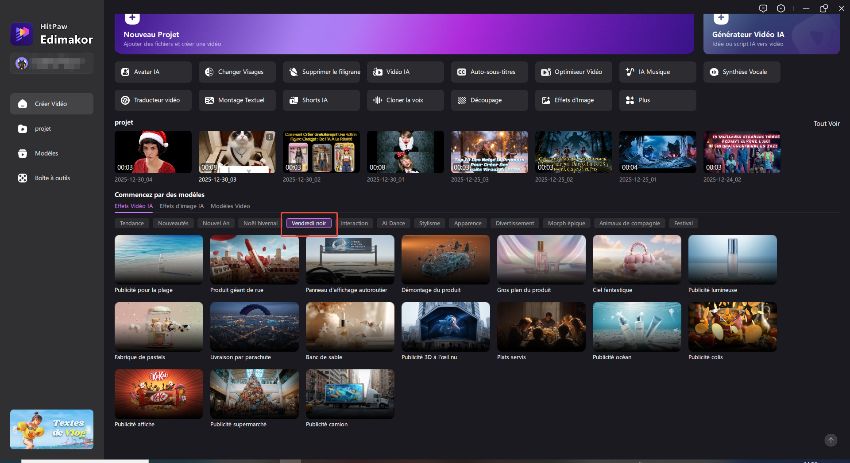This screenshot has height=463, width=850.
Task: Choose the AI Dance category filter
Action: pos(393,223)
